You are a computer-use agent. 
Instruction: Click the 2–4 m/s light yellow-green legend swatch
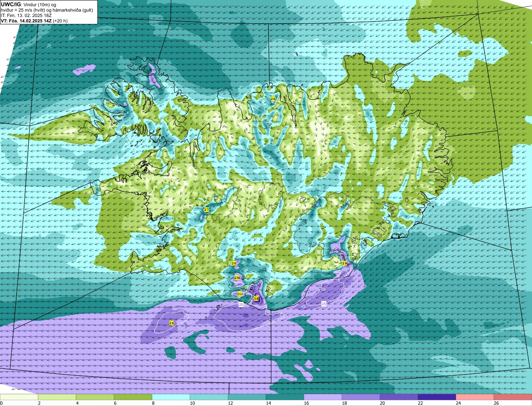pyautogui.click(x=57, y=397)
